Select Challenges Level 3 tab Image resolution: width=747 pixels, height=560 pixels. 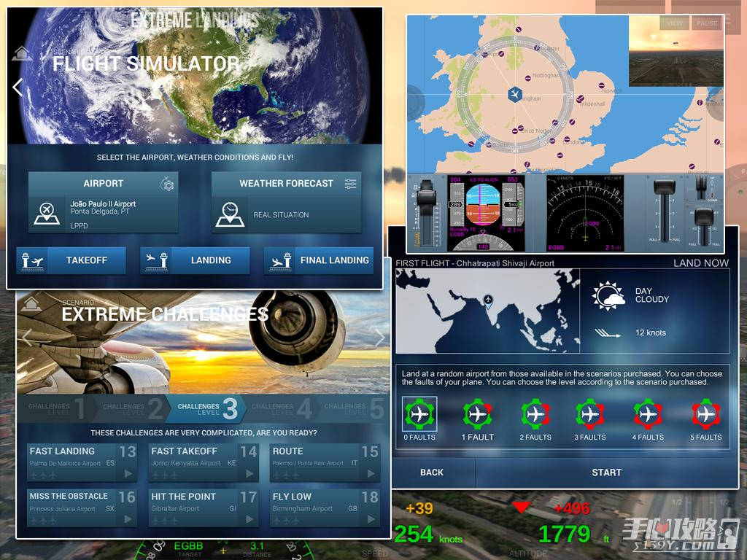coord(206,408)
